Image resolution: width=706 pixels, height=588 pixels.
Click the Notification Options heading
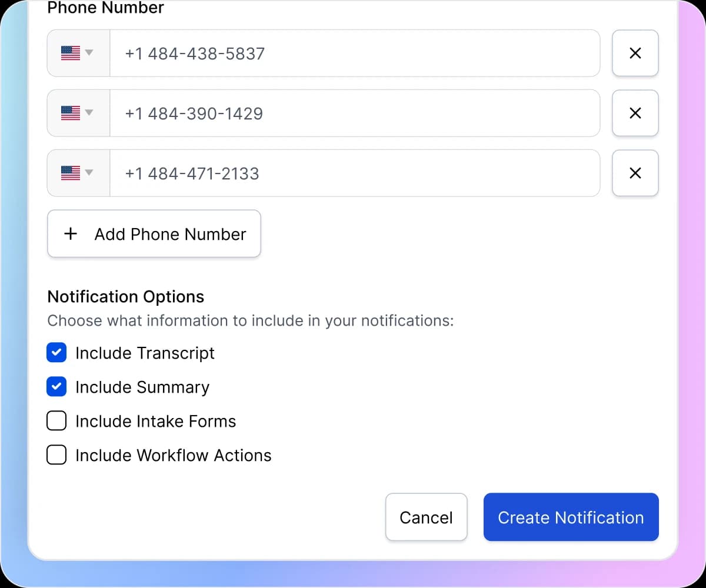point(125,296)
